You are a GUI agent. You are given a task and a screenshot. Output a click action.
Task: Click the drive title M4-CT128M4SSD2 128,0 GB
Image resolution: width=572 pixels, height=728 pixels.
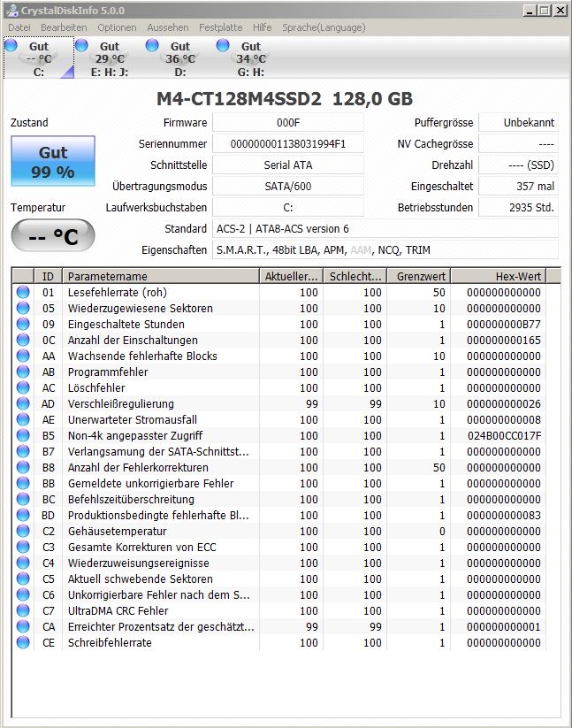pos(285,98)
